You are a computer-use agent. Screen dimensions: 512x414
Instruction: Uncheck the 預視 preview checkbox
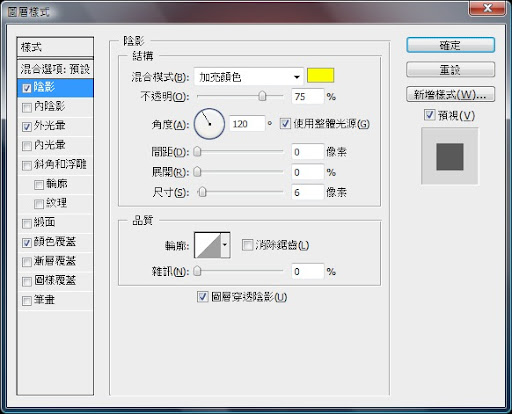click(x=429, y=115)
